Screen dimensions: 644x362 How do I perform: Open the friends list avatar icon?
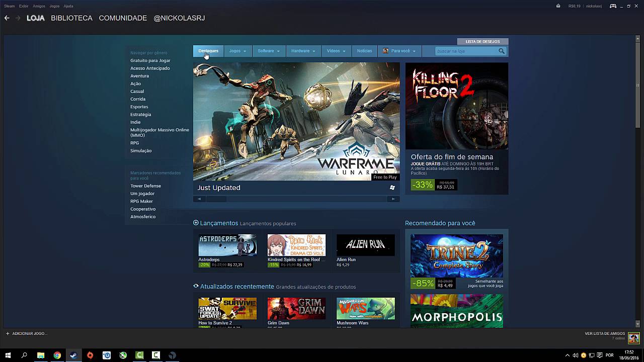(x=633, y=337)
